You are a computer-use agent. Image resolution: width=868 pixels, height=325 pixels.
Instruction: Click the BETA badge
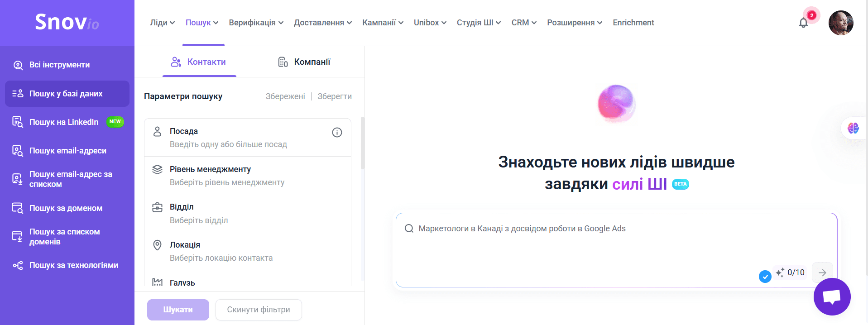click(x=680, y=184)
